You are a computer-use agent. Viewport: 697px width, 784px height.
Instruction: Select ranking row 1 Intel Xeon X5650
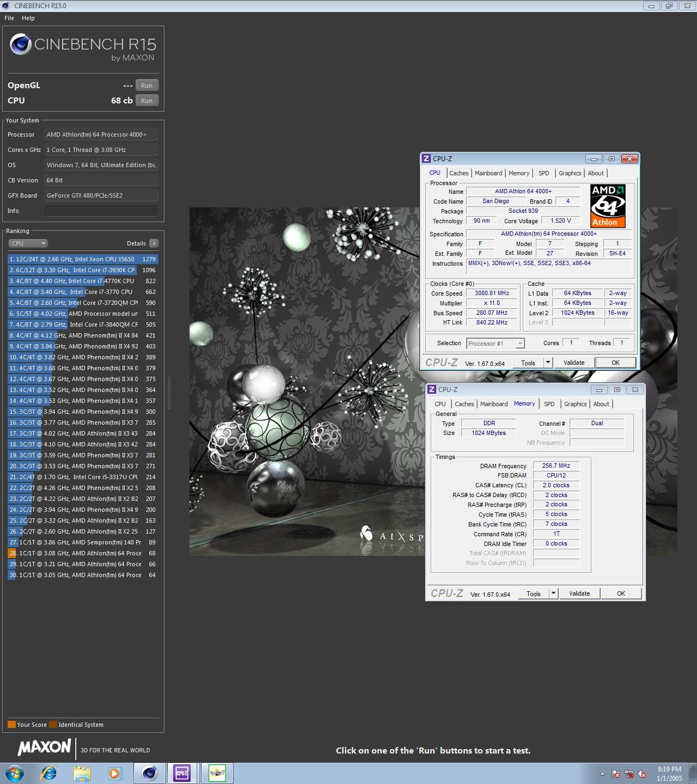click(x=83, y=259)
